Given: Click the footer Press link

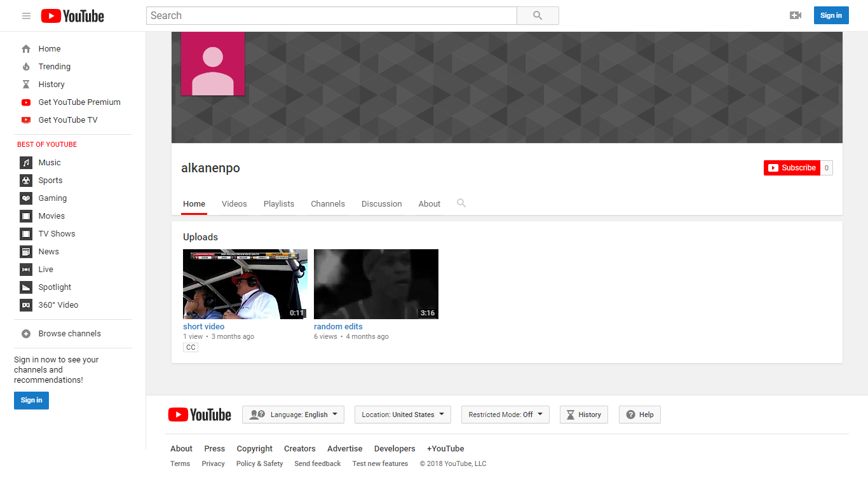Looking at the screenshot, I should click(x=215, y=449).
